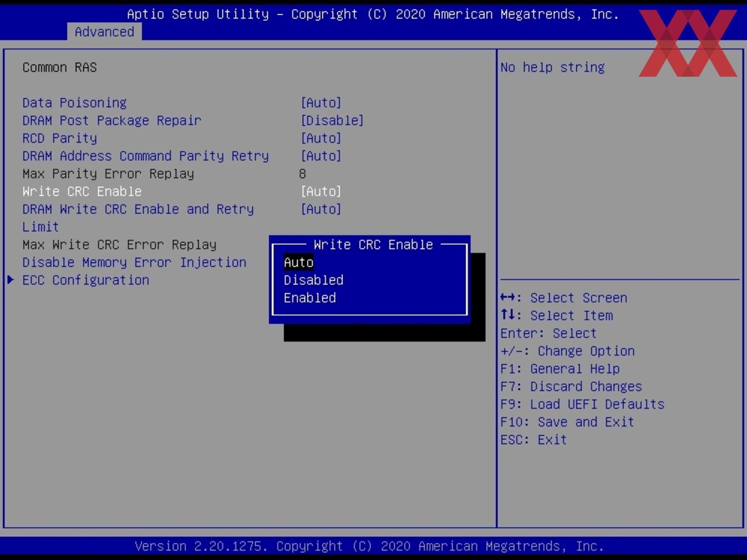
Task: Click the Write CRC Enable popup title
Action: coord(373,244)
